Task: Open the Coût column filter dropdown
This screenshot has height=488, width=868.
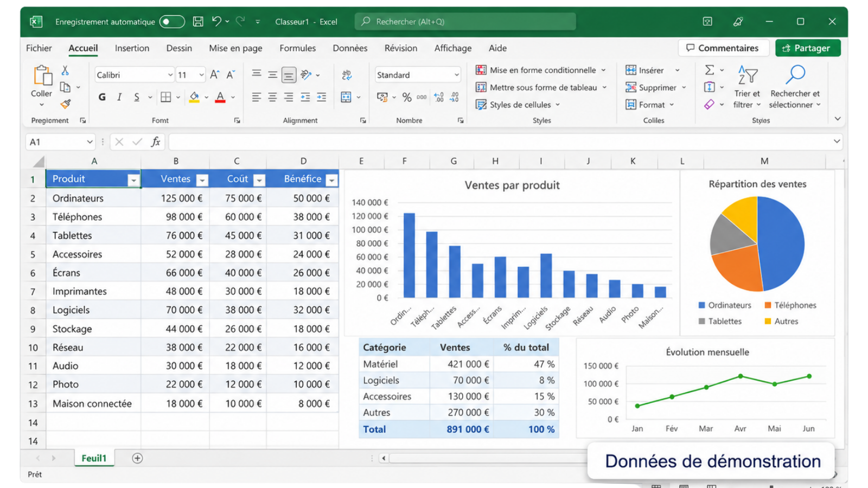Action: (x=259, y=180)
